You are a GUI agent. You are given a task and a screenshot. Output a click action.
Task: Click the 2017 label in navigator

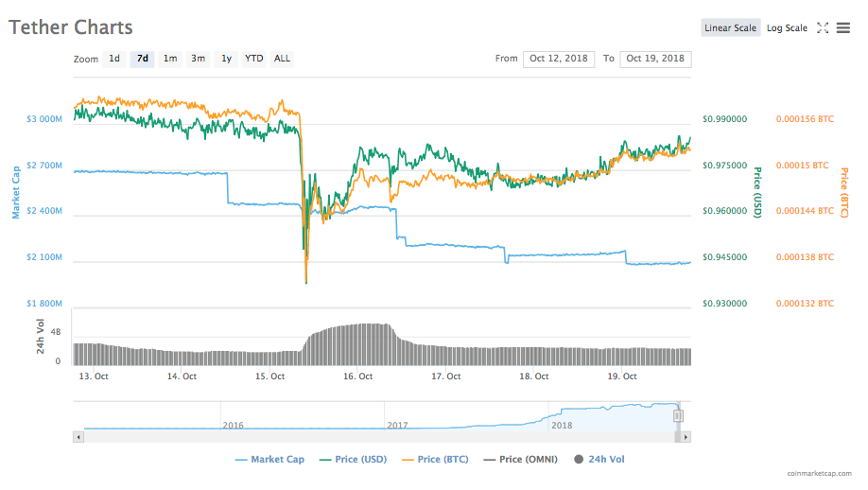(x=397, y=426)
